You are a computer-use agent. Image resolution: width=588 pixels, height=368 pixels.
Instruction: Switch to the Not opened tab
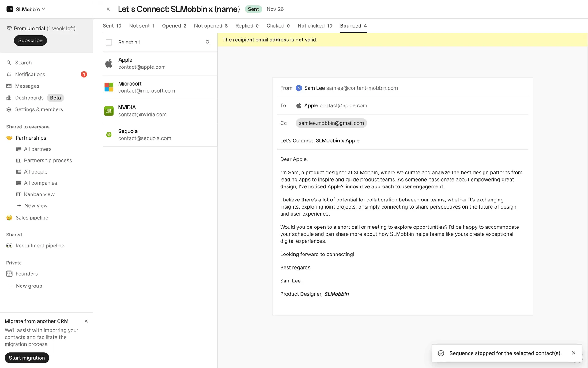[x=211, y=26]
